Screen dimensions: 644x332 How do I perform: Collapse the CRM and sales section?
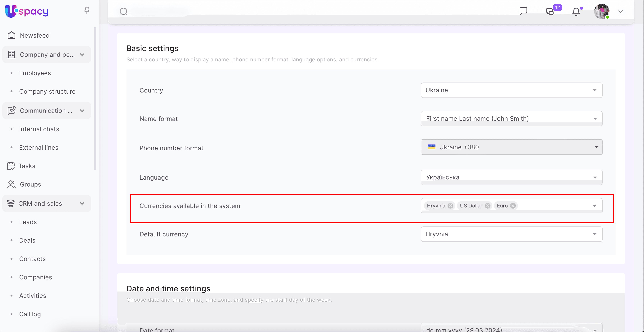point(82,204)
